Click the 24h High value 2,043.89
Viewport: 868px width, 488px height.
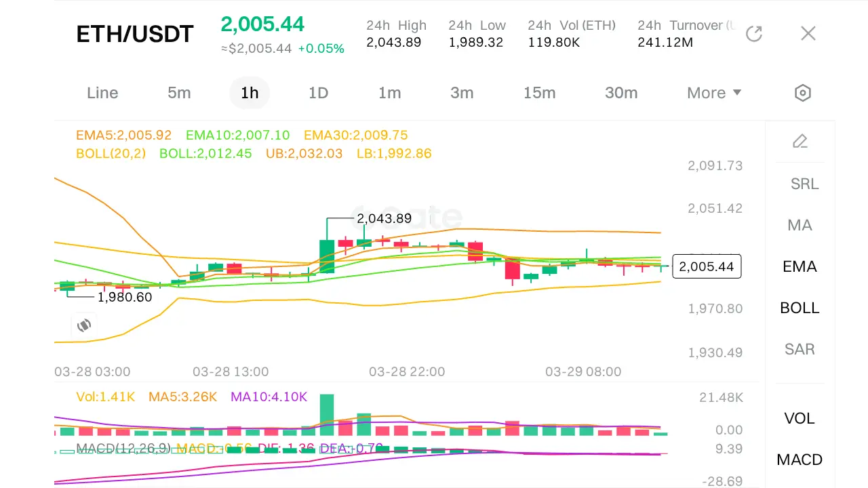pos(394,43)
